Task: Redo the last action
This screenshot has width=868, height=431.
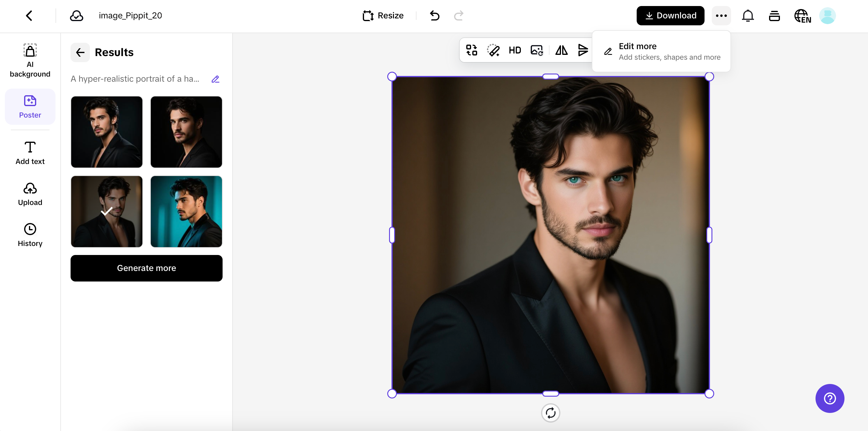Action: coord(458,15)
